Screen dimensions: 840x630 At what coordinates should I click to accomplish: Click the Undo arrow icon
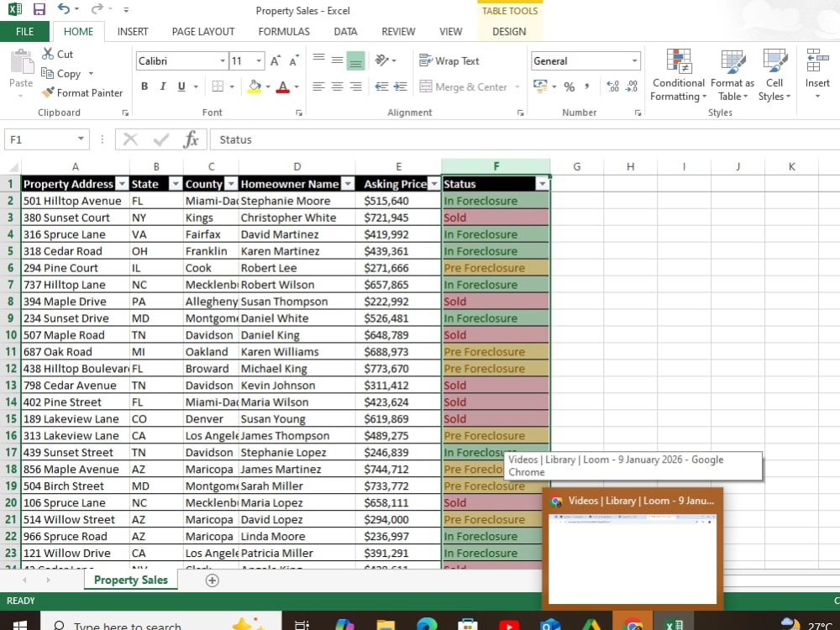(x=64, y=8)
